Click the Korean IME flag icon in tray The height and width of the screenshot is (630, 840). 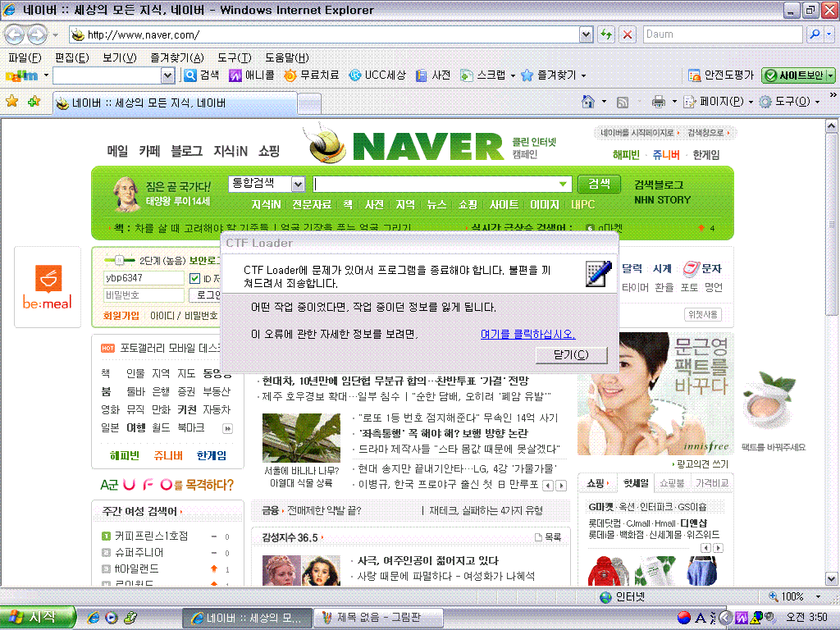684,618
